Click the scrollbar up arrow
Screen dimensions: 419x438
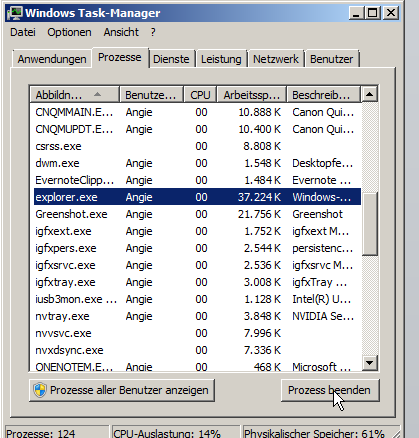(370, 94)
